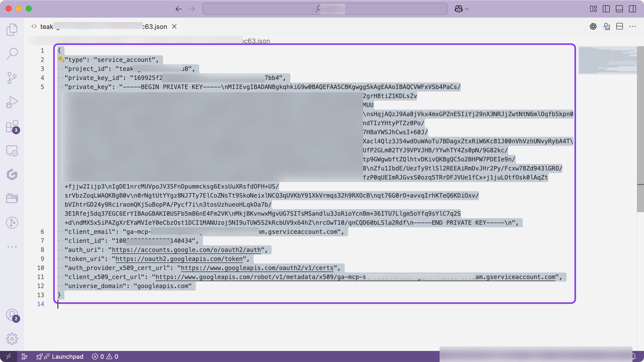Open the Remote Explorer view
The height and width of the screenshot is (362, 644).
tap(12, 151)
